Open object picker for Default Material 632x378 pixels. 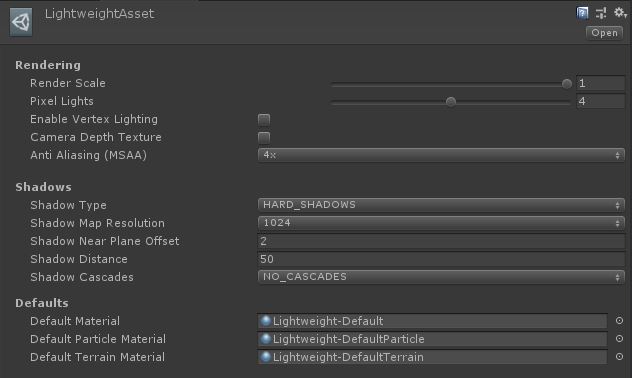(620, 321)
